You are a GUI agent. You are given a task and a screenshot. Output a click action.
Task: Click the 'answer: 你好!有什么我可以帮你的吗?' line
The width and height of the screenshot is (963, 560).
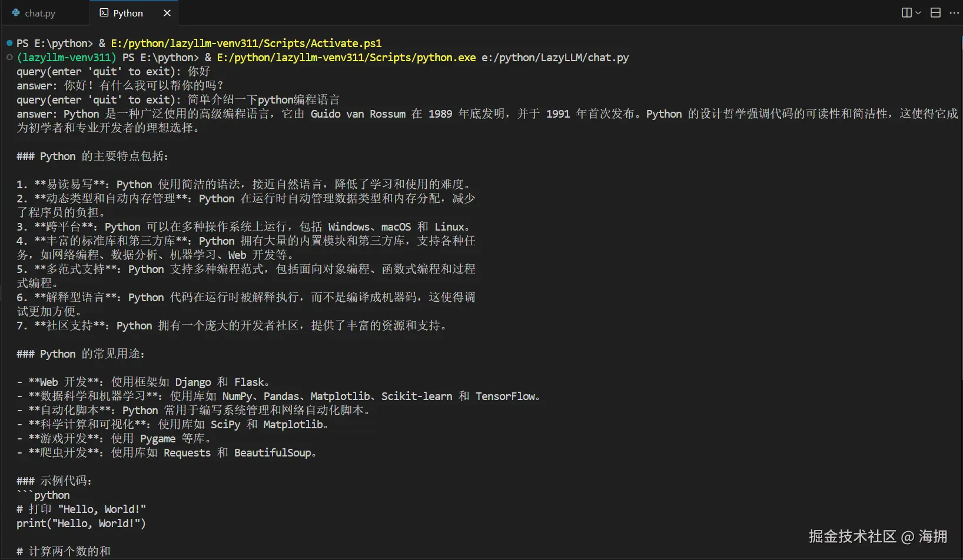(x=121, y=85)
